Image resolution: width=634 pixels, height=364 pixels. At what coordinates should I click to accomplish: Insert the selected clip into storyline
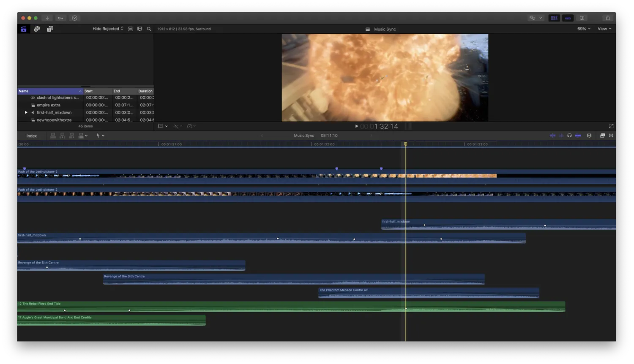pyautogui.click(x=62, y=136)
